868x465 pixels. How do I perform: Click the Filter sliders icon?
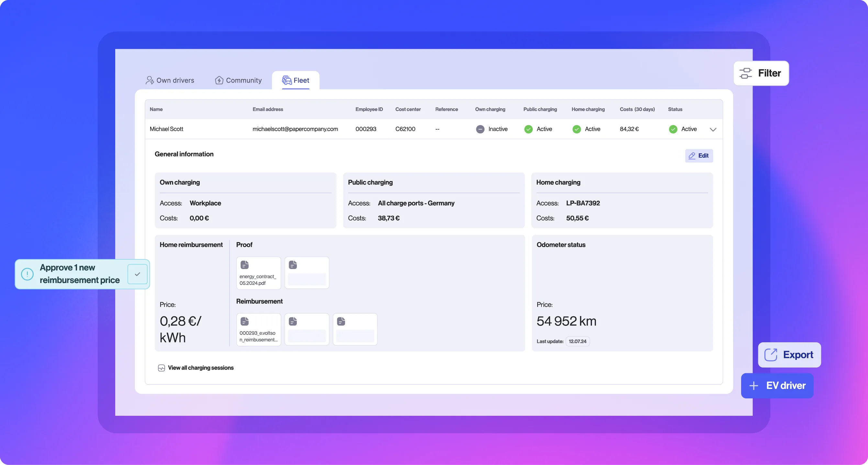tap(746, 73)
